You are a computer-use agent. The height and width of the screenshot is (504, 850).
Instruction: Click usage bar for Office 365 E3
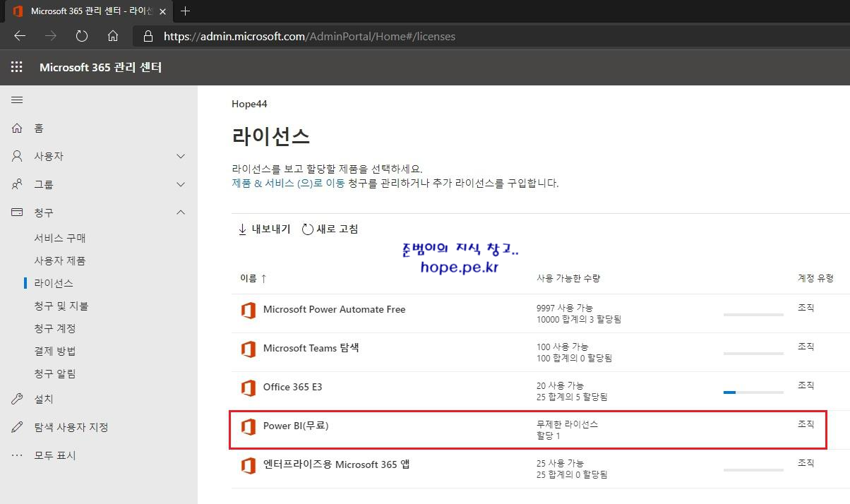(x=753, y=392)
